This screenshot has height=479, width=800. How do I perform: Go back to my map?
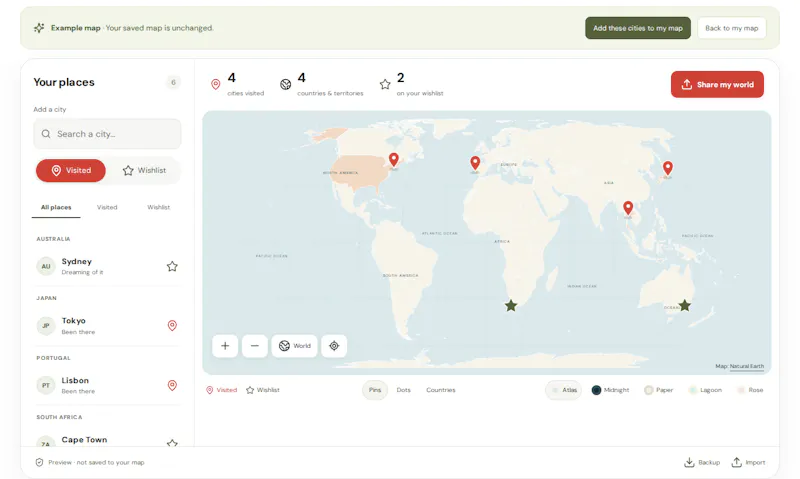(x=732, y=28)
